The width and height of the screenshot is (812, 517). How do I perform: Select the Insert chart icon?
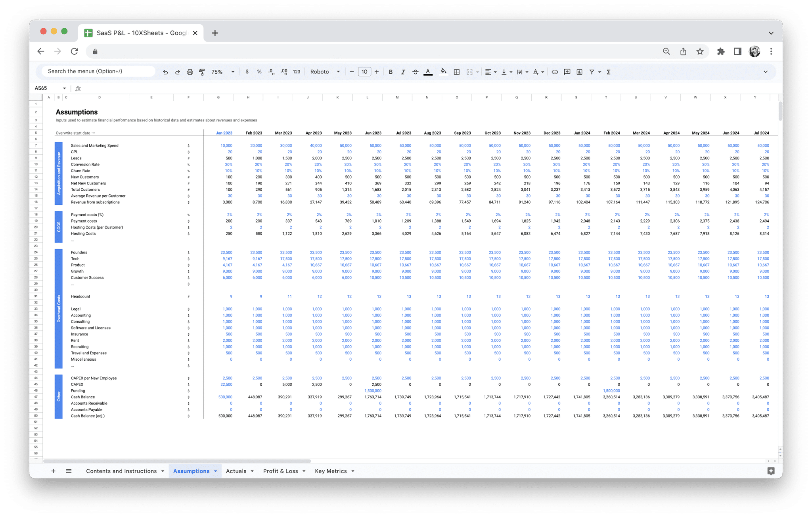pyautogui.click(x=580, y=72)
